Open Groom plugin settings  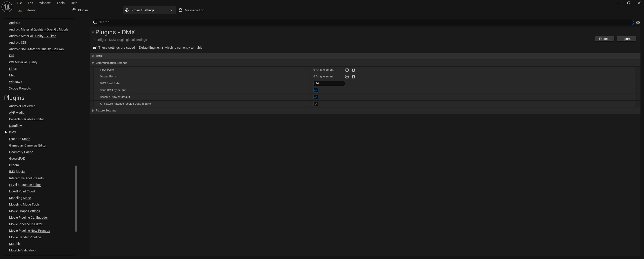tap(14, 165)
